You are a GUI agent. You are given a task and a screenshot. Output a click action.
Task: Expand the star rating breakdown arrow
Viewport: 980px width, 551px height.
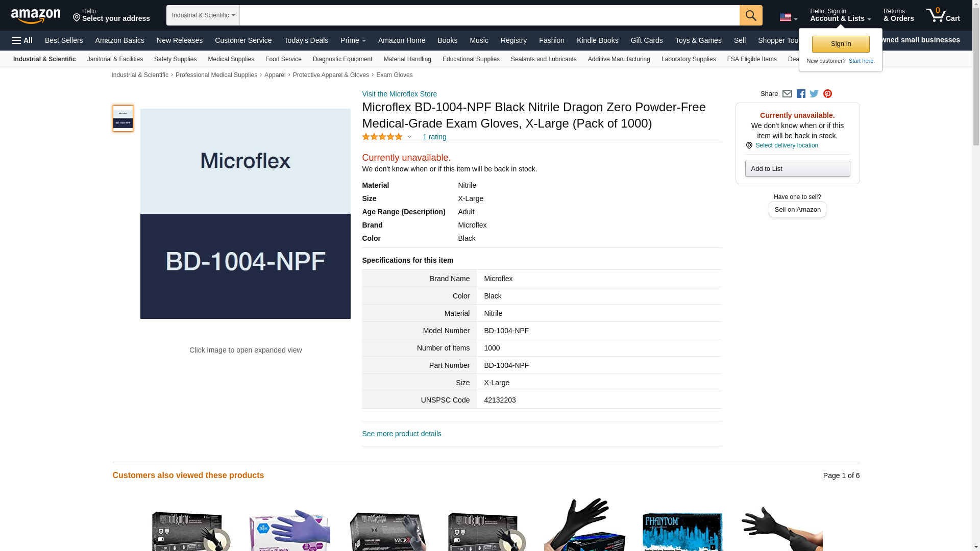point(409,137)
